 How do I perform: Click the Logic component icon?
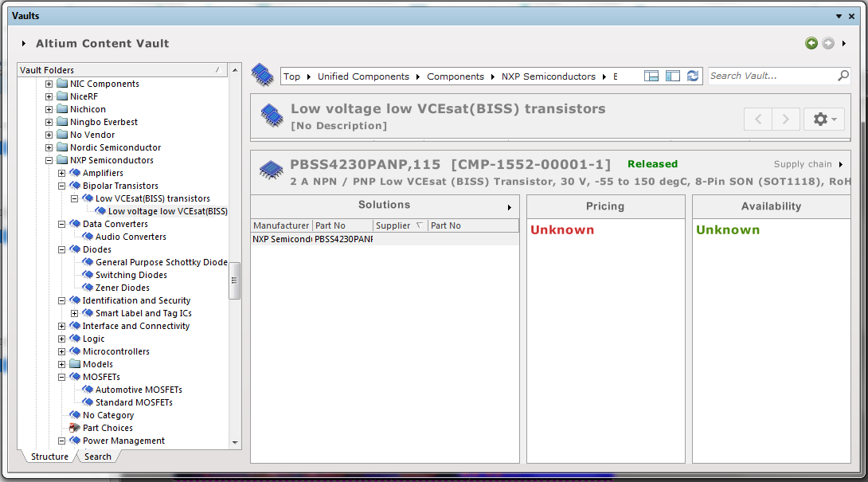click(75, 339)
